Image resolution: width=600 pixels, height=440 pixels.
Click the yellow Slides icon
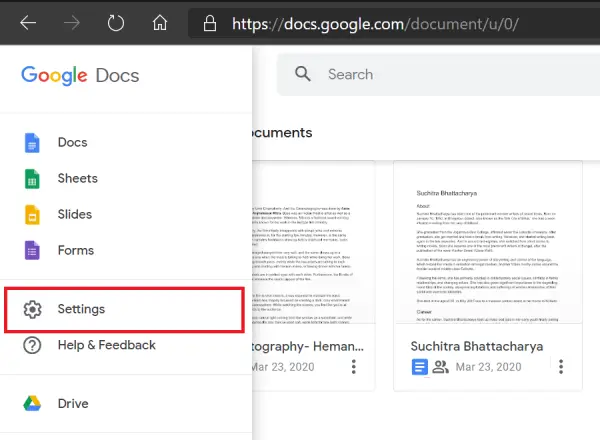(32, 215)
